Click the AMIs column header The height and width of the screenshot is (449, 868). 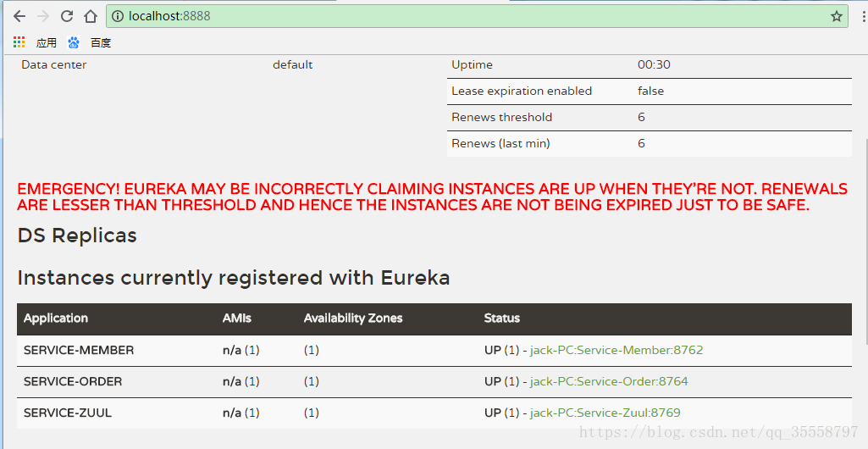coord(237,319)
